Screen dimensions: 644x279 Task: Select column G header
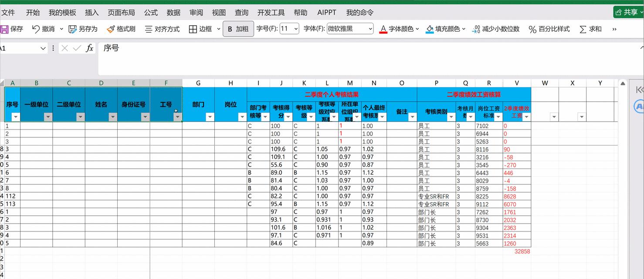coord(198,83)
